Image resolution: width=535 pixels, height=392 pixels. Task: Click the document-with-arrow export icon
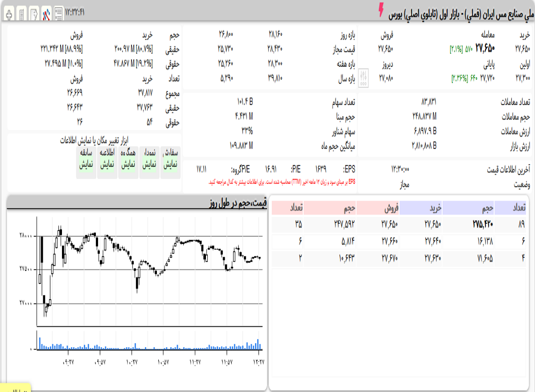pos(34,14)
